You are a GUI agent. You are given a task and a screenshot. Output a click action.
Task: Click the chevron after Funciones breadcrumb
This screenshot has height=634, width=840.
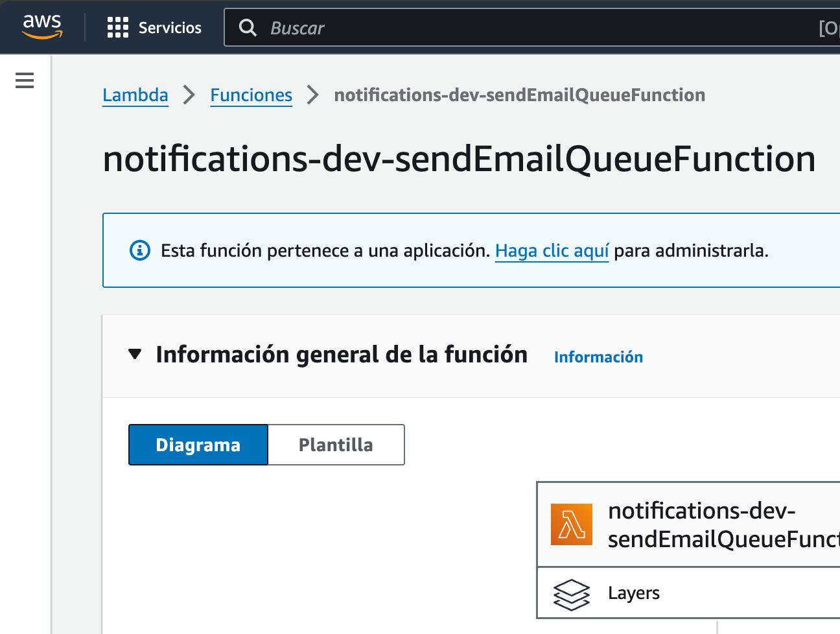click(313, 95)
